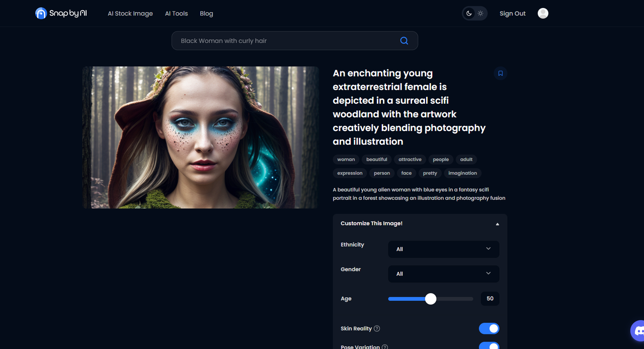
Task: Go to the Blog page
Action: tap(206, 14)
